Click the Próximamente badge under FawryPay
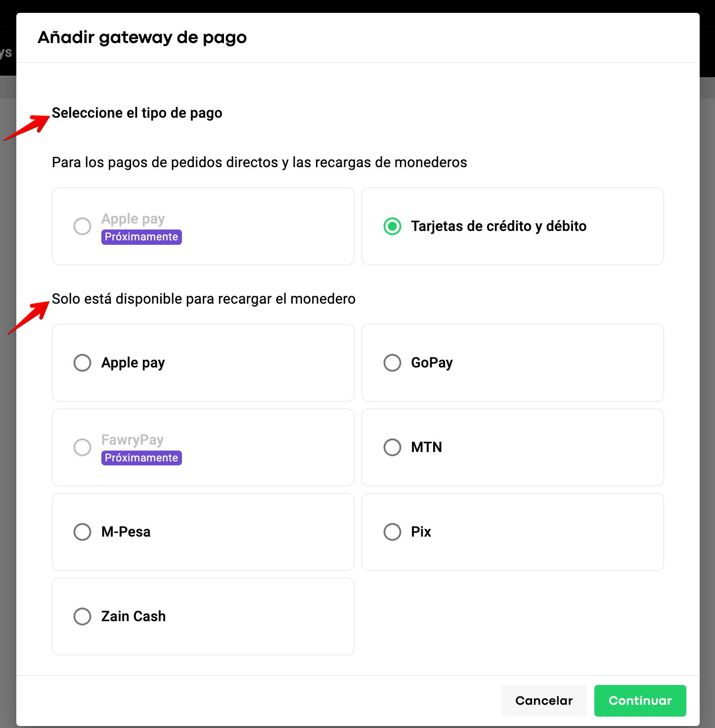The image size is (715, 728). tap(141, 458)
